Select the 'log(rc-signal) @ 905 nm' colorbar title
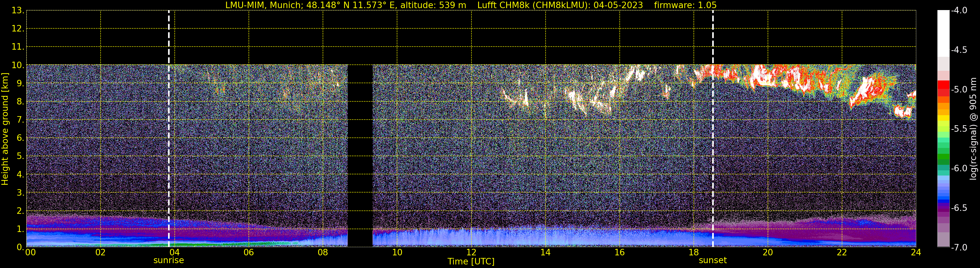The height and width of the screenshot is (268, 980). coord(973,129)
